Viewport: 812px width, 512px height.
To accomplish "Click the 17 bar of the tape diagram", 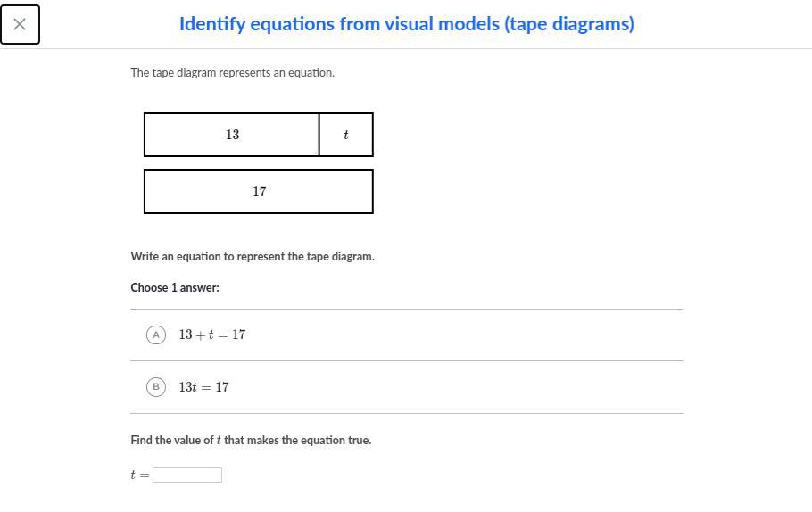I will tap(259, 192).
